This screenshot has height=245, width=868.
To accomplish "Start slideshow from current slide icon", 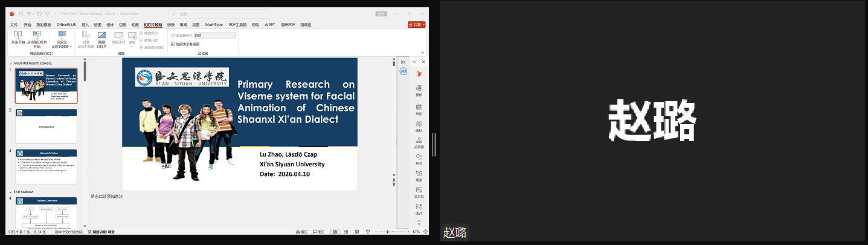I will [37, 35].
